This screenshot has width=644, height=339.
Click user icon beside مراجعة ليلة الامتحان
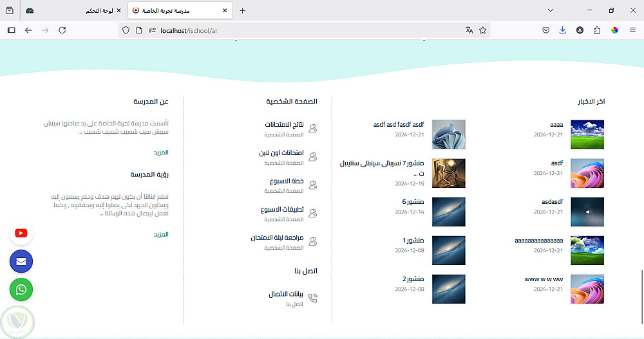[x=312, y=241]
